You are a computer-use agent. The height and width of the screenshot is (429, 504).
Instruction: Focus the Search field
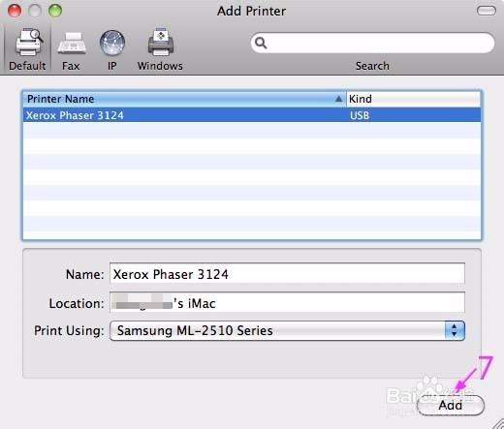point(372,43)
